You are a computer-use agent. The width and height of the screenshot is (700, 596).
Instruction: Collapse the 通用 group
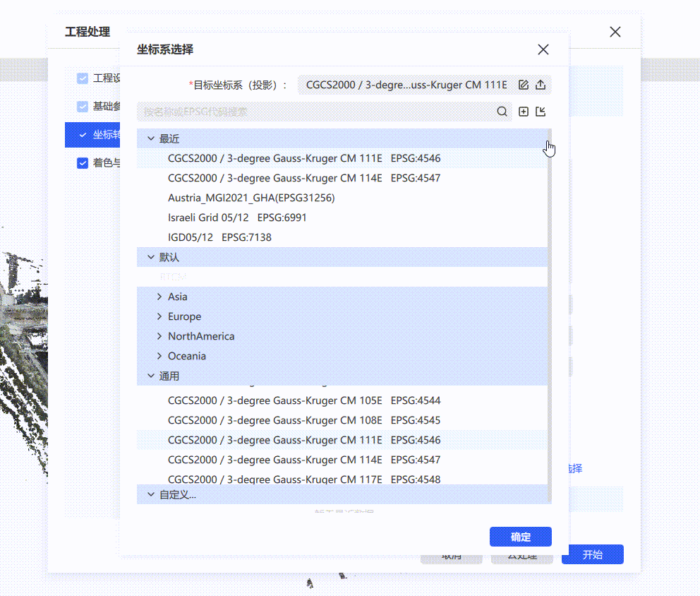(x=151, y=376)
